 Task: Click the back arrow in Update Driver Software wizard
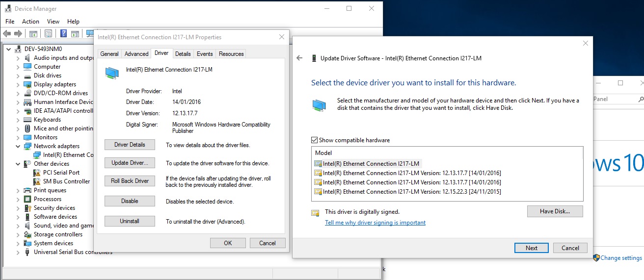tap(299, 58)
